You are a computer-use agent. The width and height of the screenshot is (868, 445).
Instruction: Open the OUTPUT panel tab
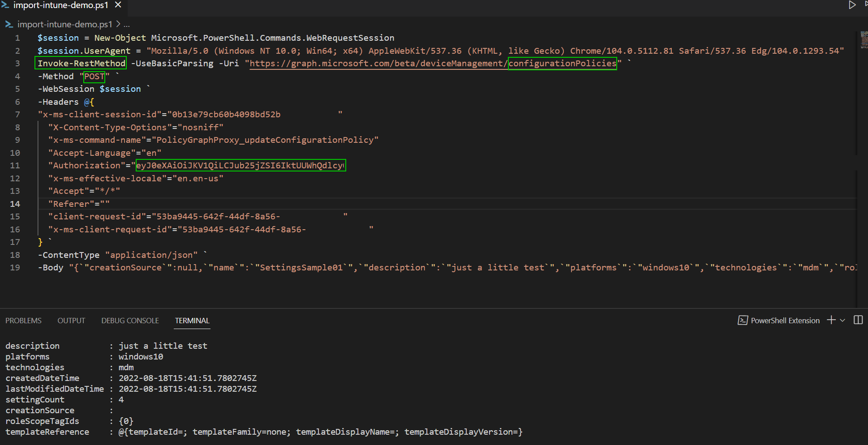pos(71,321)
